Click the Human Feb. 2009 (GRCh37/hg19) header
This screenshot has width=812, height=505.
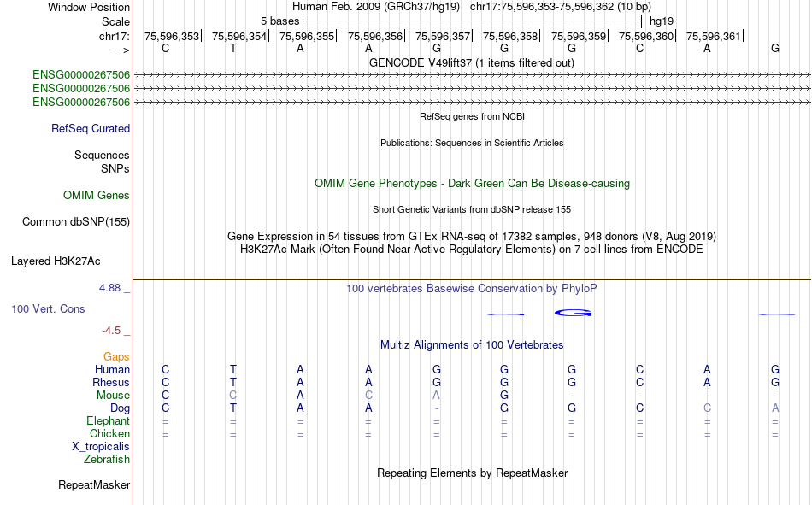tap(376, 7)
